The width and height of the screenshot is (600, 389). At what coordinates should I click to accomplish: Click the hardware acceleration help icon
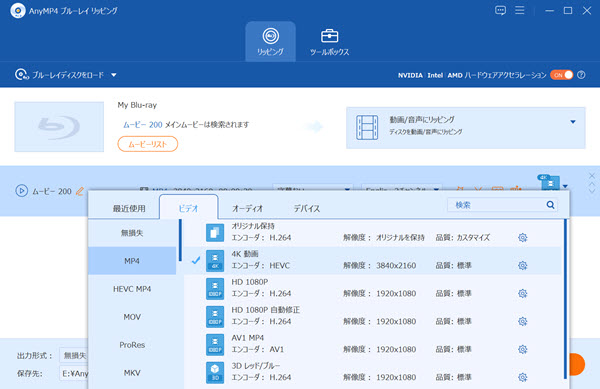tap(581, 75)
